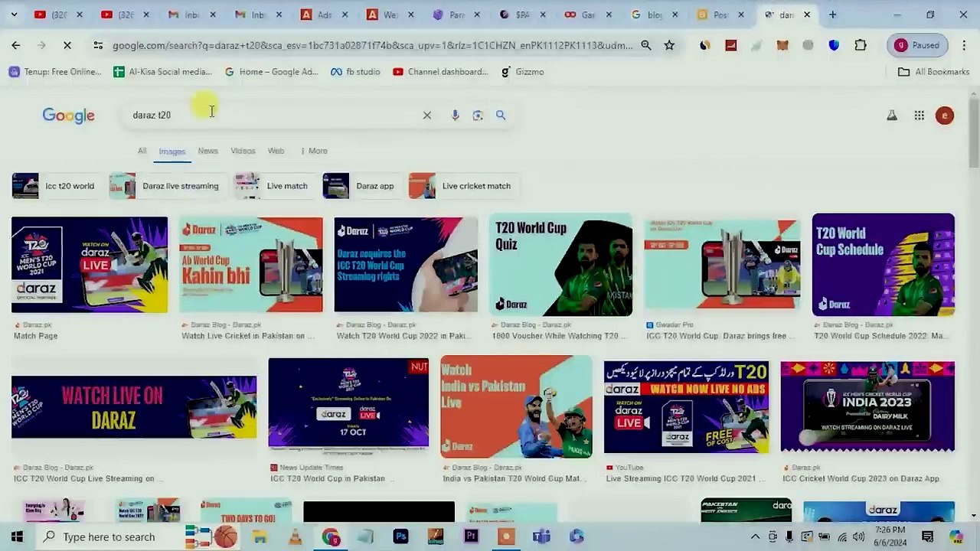Open a new browser tab
The image size is (980, 551).
click(833, 15)
